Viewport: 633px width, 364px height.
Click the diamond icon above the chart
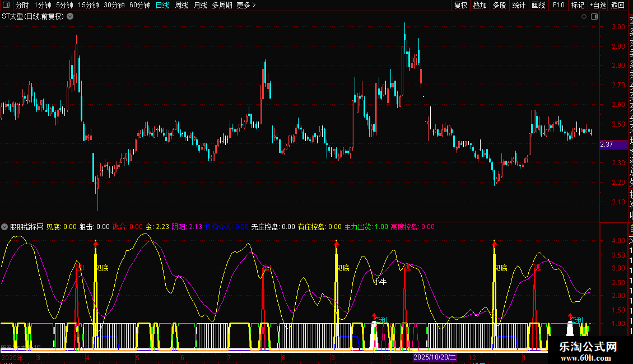[x=584, y=17]
